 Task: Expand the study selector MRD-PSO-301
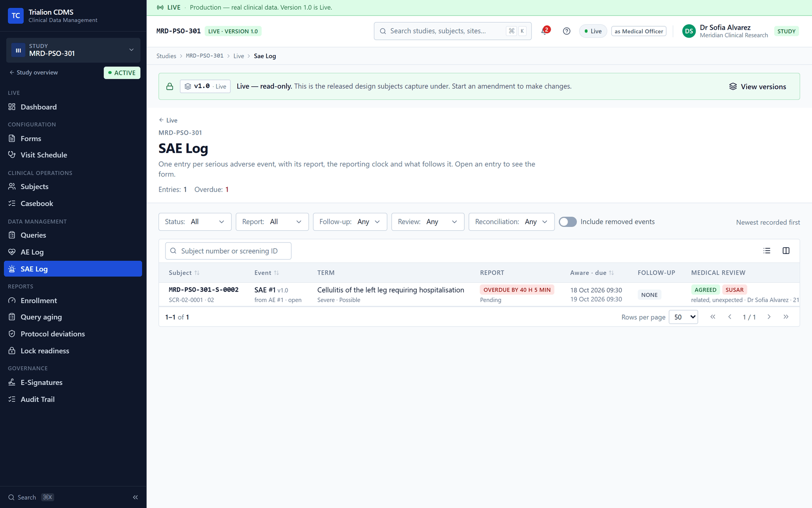(x=73, y=50)
